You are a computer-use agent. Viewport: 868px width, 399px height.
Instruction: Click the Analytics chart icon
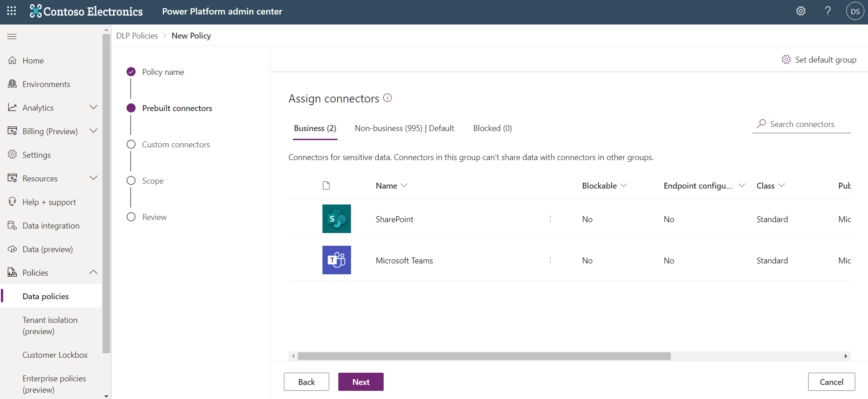click(x=13, y=107)
